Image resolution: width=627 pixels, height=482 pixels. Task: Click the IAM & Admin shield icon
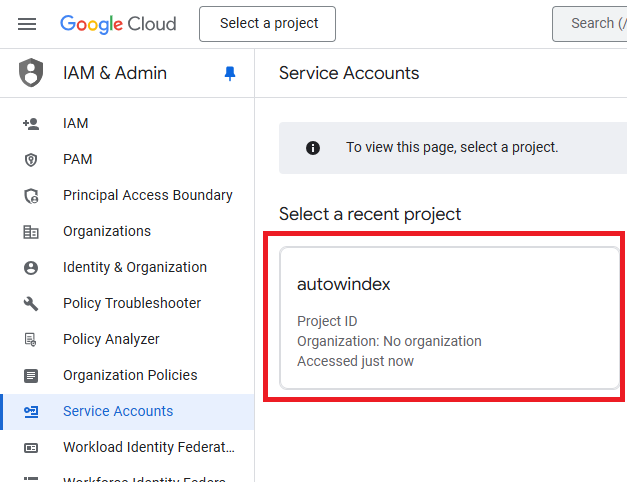31,73
